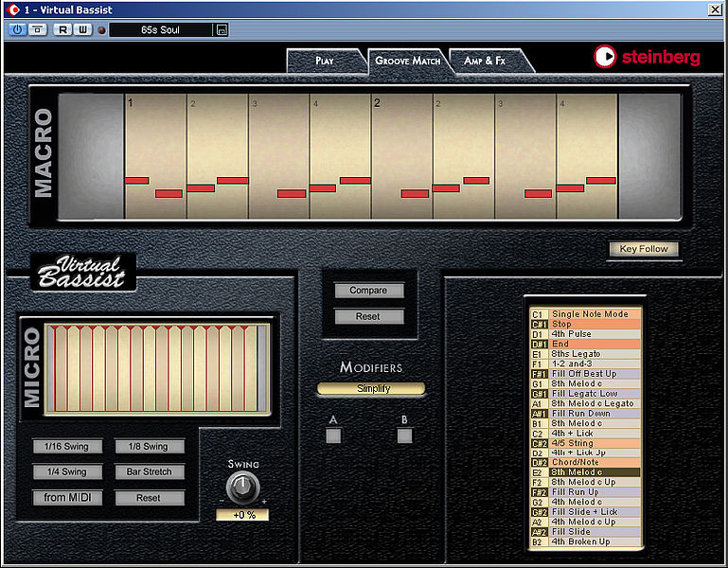Click the 1/16 Swing button
728x568 pixels.
tap(67, 447)
